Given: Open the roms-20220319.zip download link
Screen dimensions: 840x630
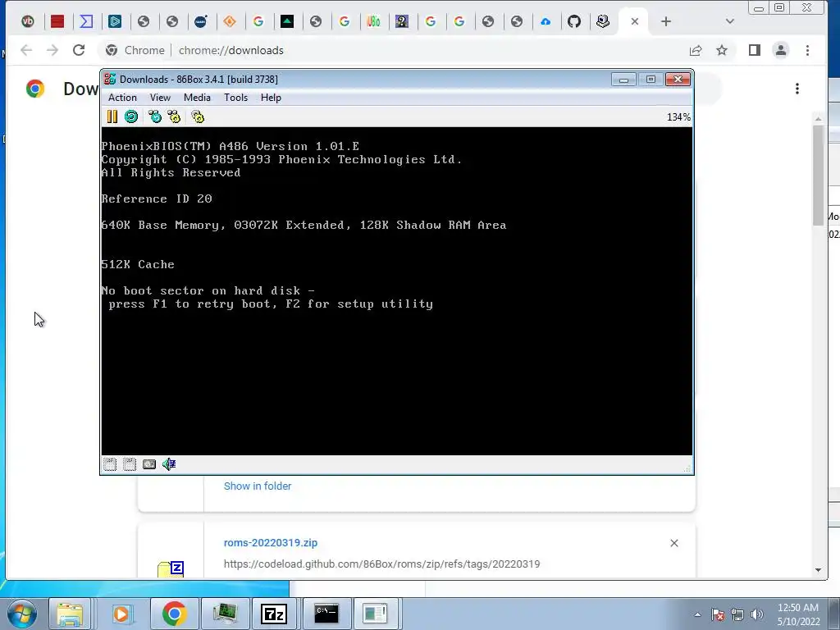Looking at the screenshot, I should [x=271, y=543].
